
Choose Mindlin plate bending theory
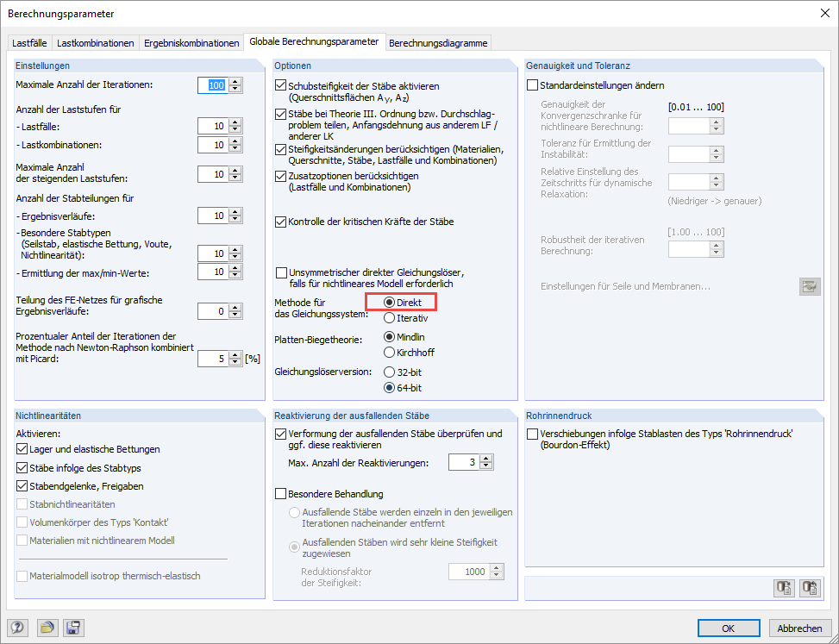point(390,337)
